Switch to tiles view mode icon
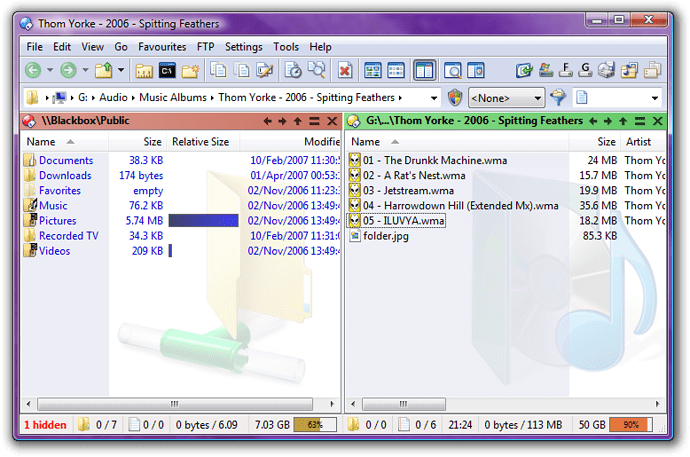The height and width of the screenshot is (457, 690). [x=396, y=70]
